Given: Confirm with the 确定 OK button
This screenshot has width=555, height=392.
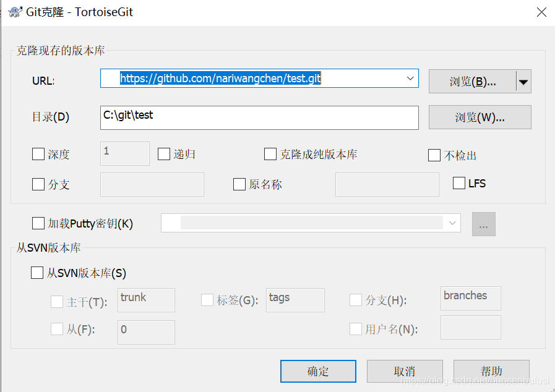Looking at the screenshot, I should (x=318, y=371).
